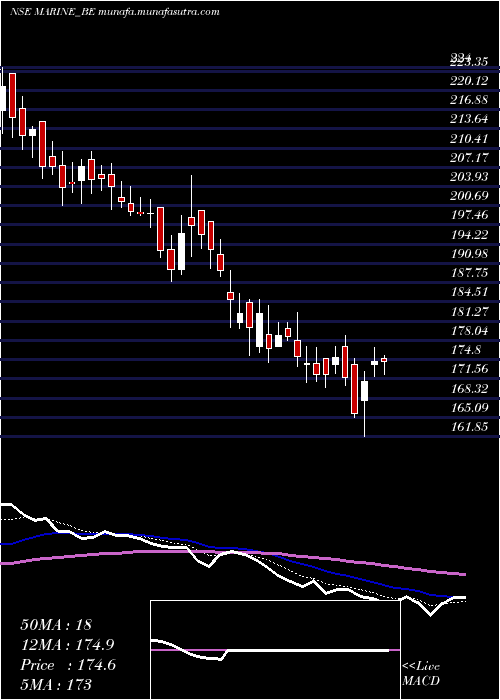This screenshot has width=500, height=700.
Task: Click the 12MA : 174.9 readout
Action: [67, 645]
